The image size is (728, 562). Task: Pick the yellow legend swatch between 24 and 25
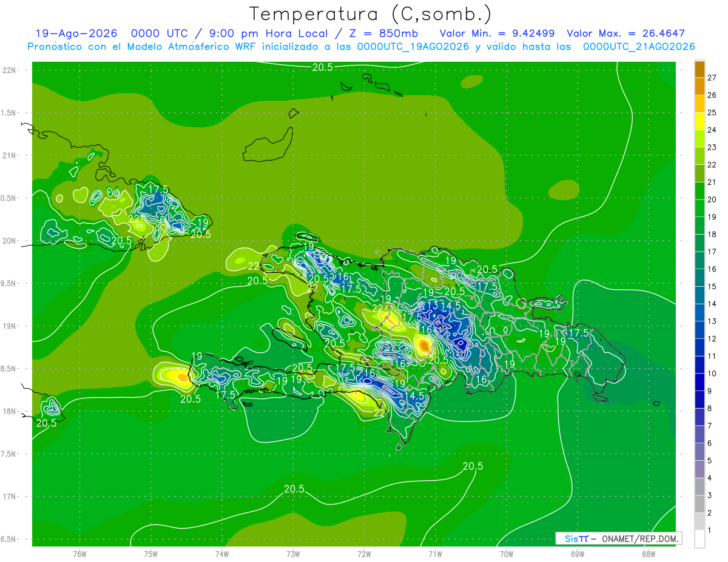[x=699, y=121]
